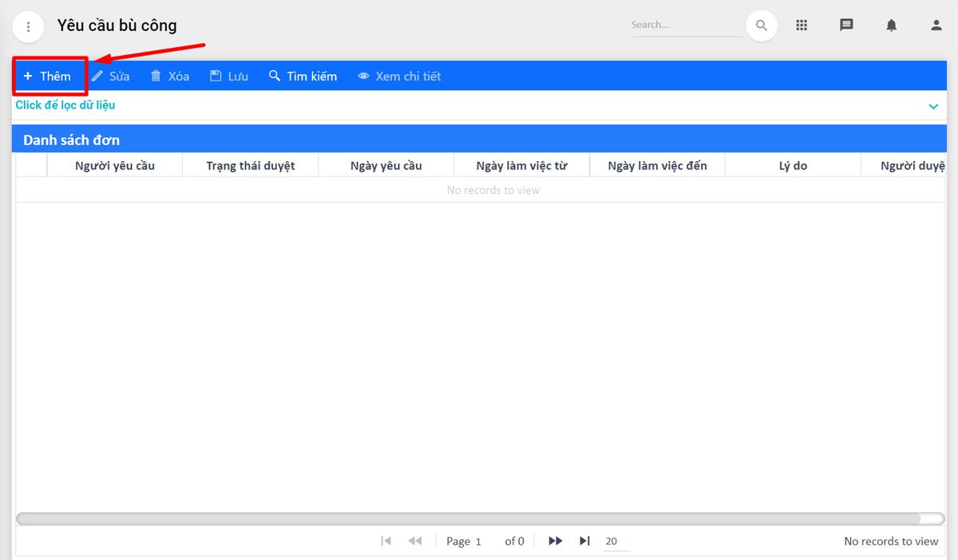The height and width of the screenshot is (560, 958).
Task: Open the user profile icon
Action: pos(936,26)
